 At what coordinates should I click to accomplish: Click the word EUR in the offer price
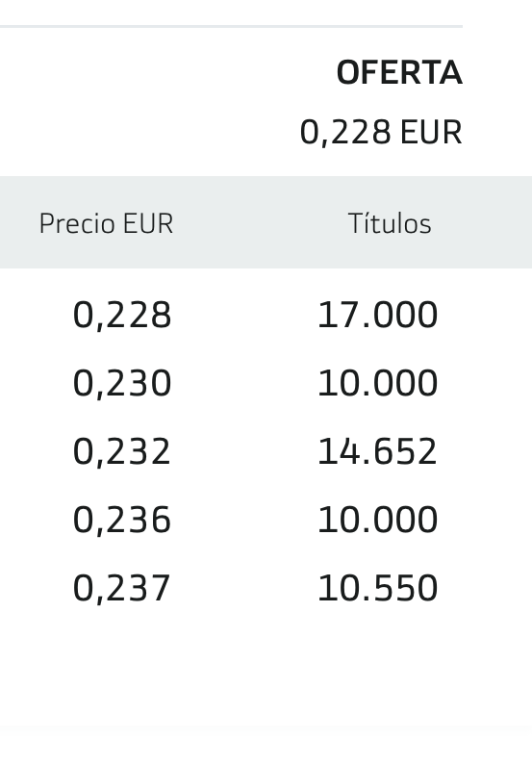coord(431,132)
